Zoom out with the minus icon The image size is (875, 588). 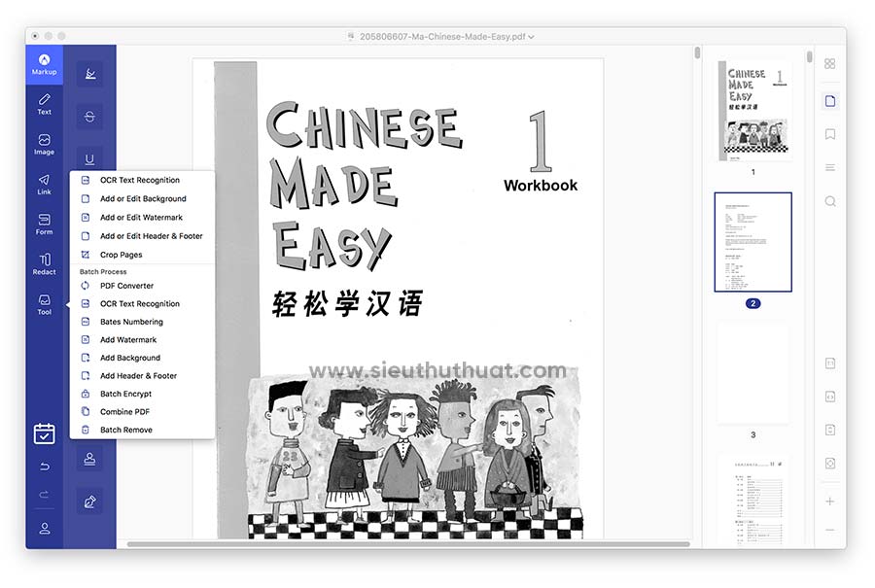[x=830, y=530]
